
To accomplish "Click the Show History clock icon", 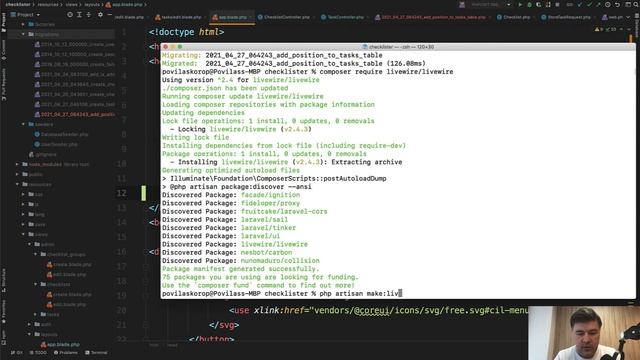I will click(608, 4).
